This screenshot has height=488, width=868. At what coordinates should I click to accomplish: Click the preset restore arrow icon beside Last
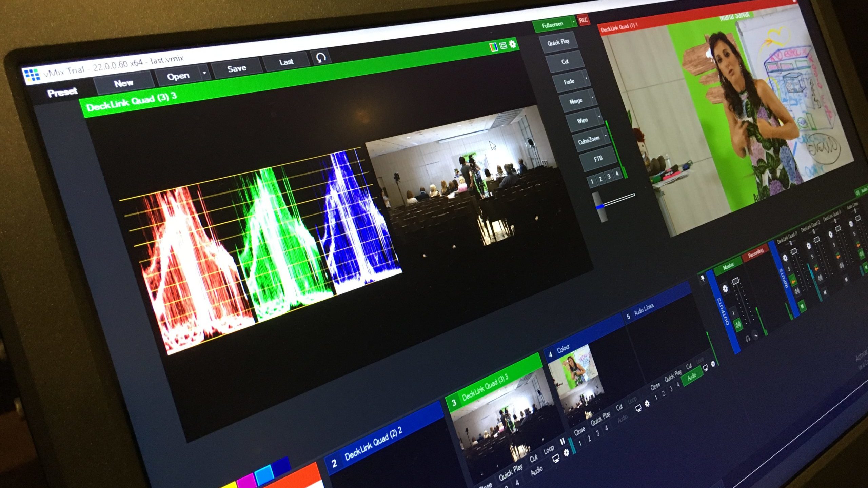pos(321,57)
